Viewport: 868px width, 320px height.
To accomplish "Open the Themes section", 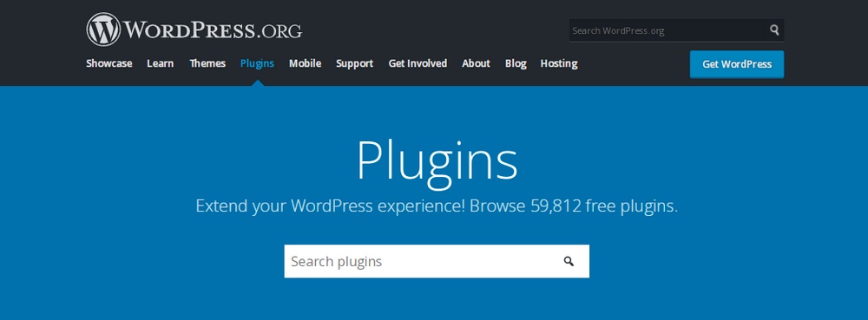I will pyautogui.click(x=207, y=63).
